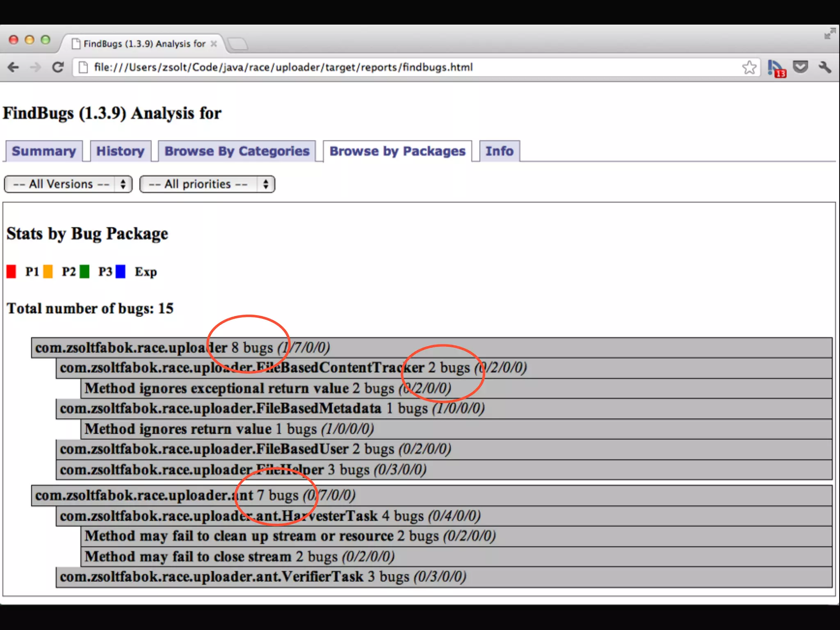Switch to the Summary tab

(44, 151)
